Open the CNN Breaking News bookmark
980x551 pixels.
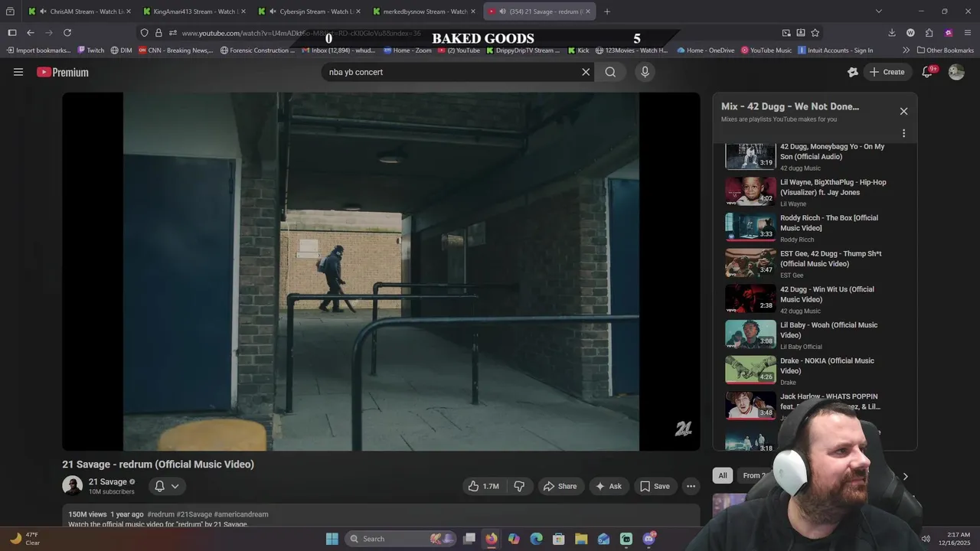[x=175, y=51]
